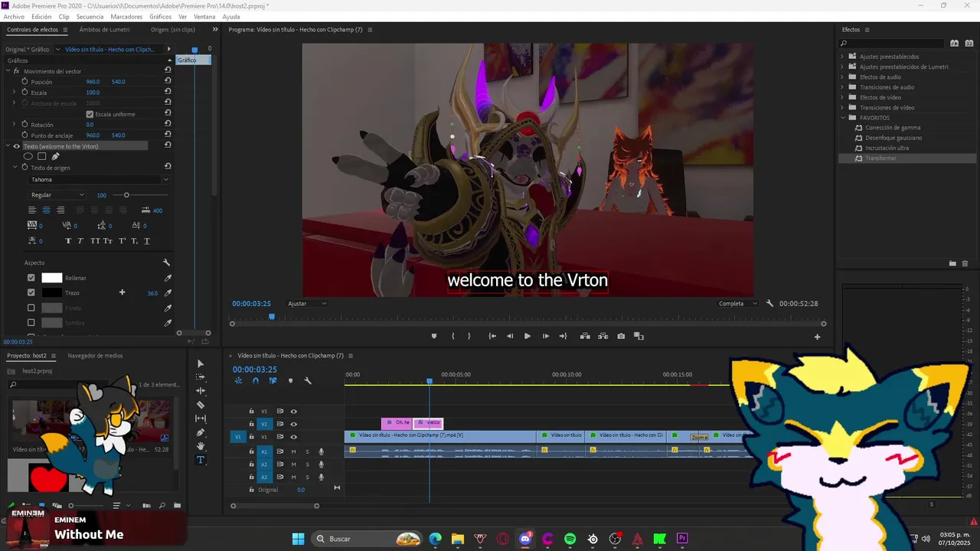
Task: Open Ajustar zoom level dropdown
Action: coord(306,304)
